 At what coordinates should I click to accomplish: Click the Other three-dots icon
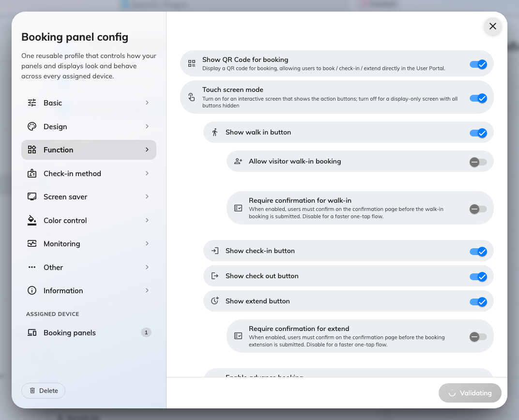(32, 267)
